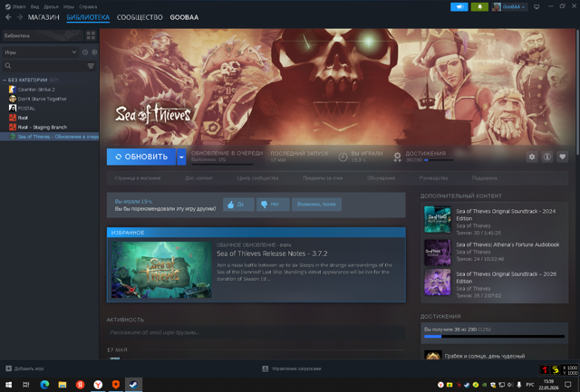The image size is (580, 392).
Task: Open Управление загрузками downloads manager
Action: (x=292, y=368)
